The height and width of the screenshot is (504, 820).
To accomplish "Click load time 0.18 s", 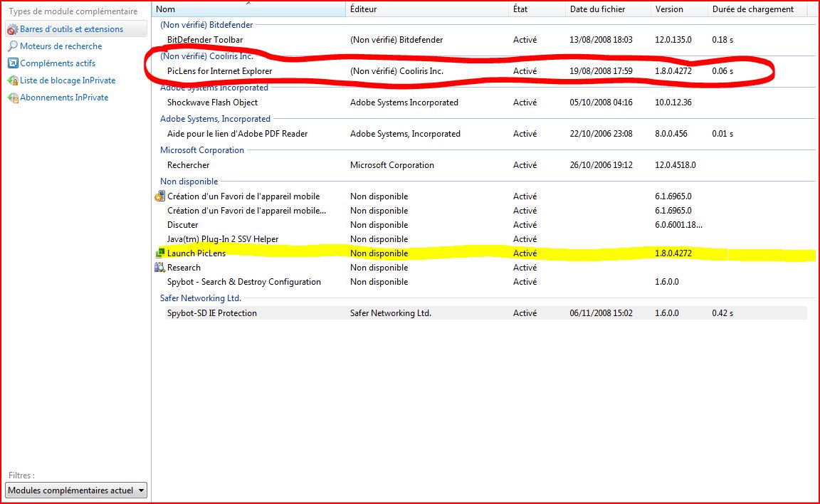I will pos(722,40).
